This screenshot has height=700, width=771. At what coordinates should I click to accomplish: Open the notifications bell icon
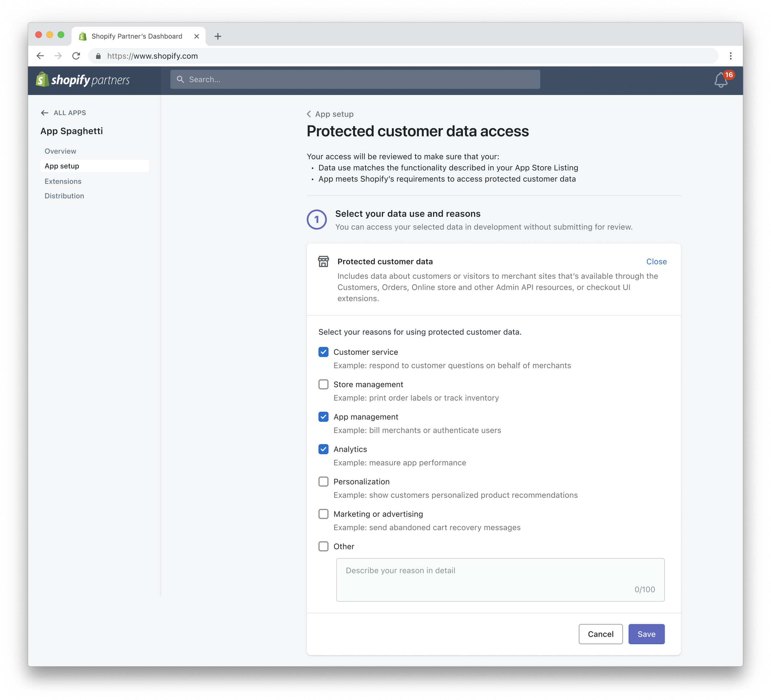pos(720,80)
